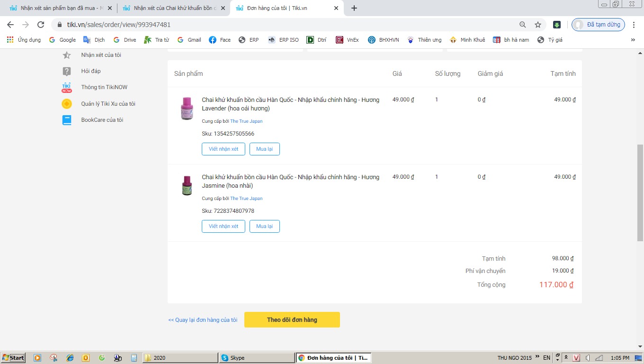This screenshot has width=644, height=364.
Task: Switch to the first Tiki review tab
Action: pos(56,8)
